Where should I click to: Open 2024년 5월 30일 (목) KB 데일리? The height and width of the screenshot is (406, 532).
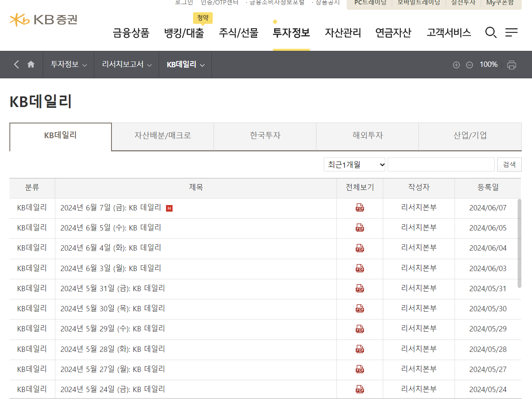click(113, 308)
